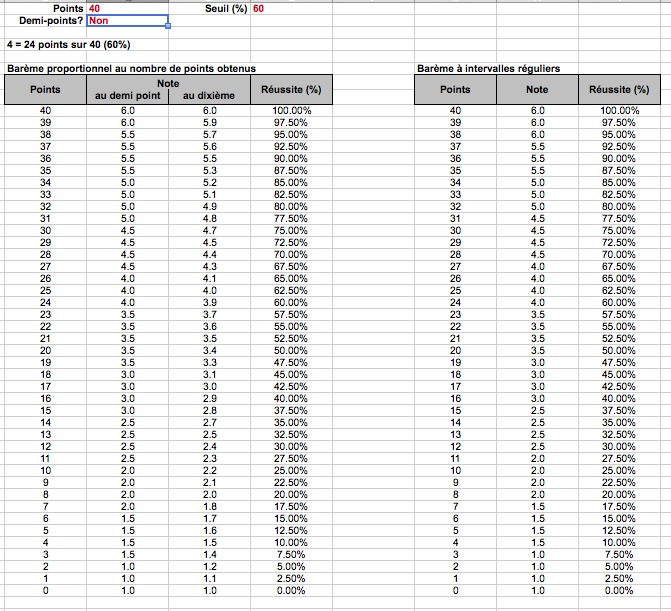Click the 'Seuil (%)' label cell
This screenshot has width=671, height=611.
click(x=225, y=8)
